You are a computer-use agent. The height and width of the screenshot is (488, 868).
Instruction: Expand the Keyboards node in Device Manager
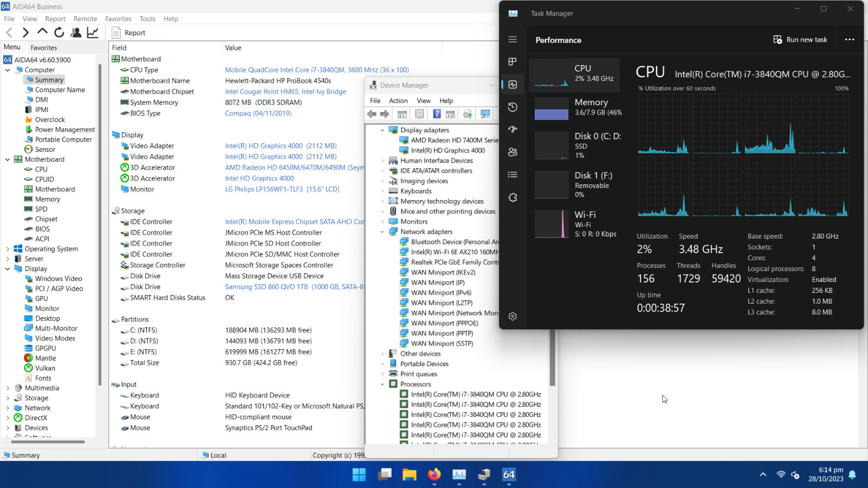click(x=382, y=191)
